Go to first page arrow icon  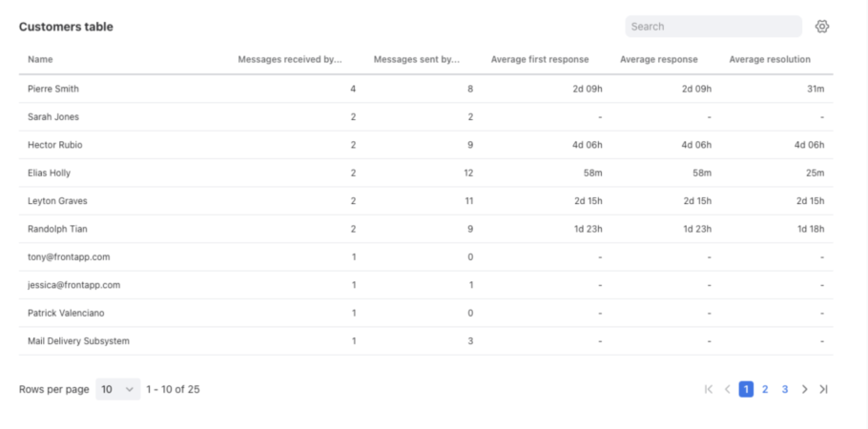pyautogui.click(x=709, y=389)
